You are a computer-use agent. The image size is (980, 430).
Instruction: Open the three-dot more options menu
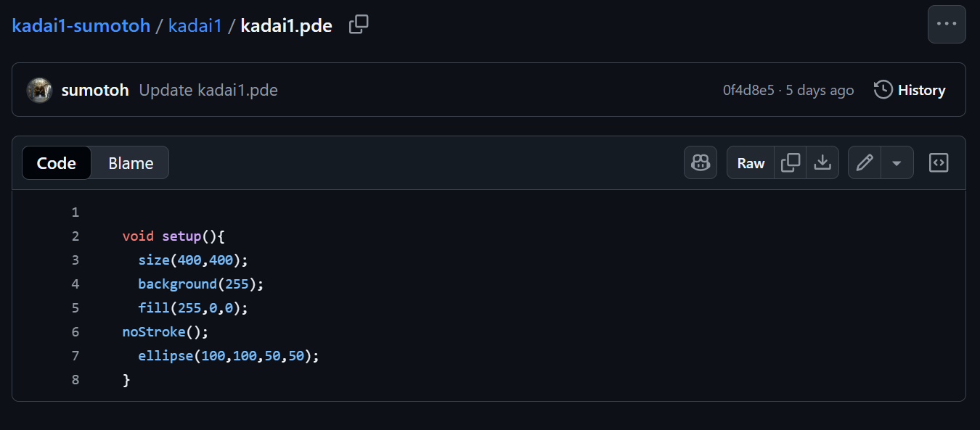point(947,24)
